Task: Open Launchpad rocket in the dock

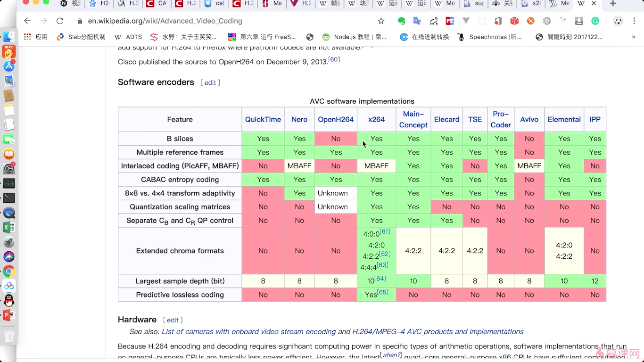Action: pyautogui.click(x=9, y=242)
